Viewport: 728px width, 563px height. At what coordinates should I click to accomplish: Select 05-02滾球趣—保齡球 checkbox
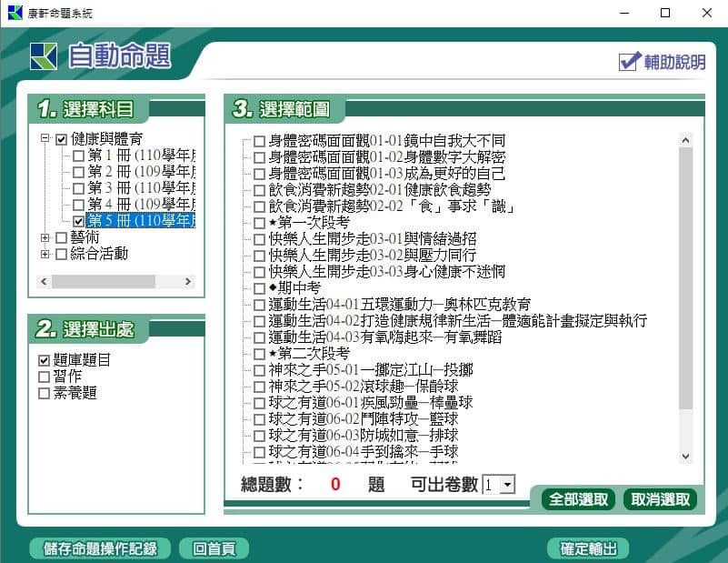pyautogui.click(x=260, y=387)
